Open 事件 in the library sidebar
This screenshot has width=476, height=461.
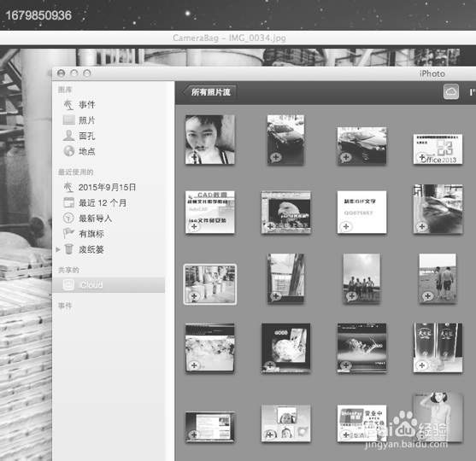click(87, 105)
